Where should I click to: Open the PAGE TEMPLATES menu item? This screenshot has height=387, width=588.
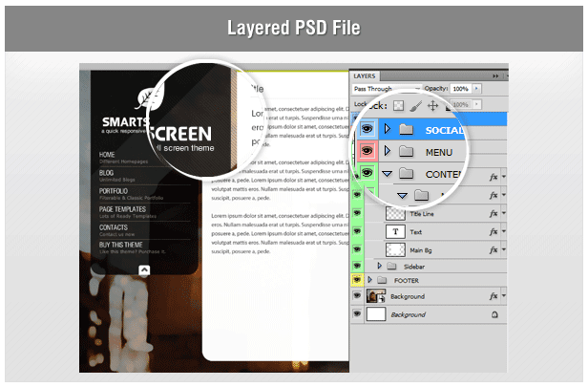122,209
